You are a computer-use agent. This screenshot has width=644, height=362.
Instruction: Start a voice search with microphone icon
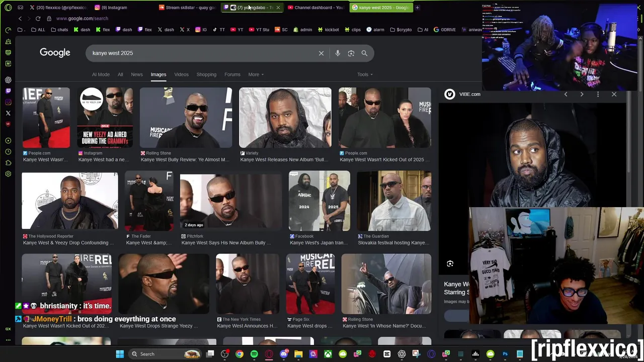click(338, 53)
